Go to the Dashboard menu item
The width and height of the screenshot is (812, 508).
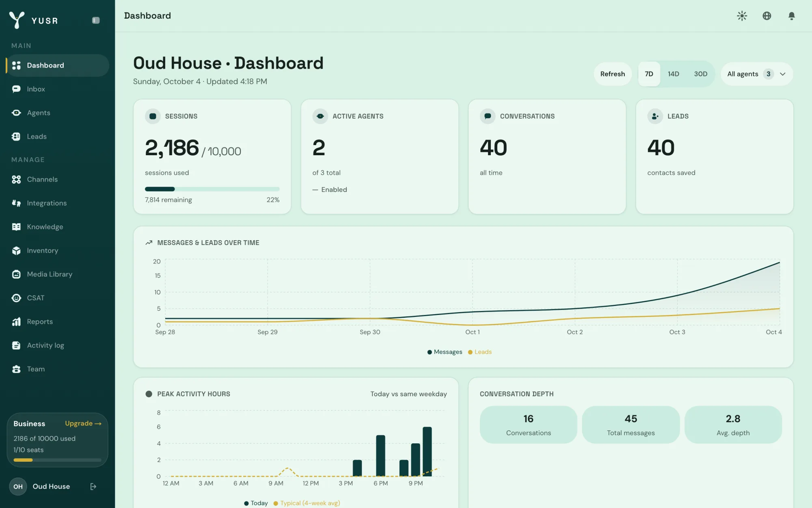click(57, 65)
